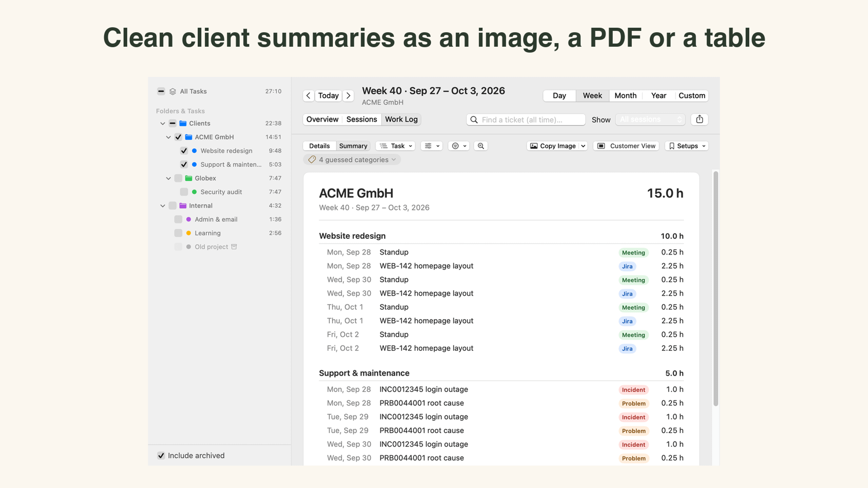Click the All Tasks stack icon
The image size is (868, 488).
[x=173, y=91]
